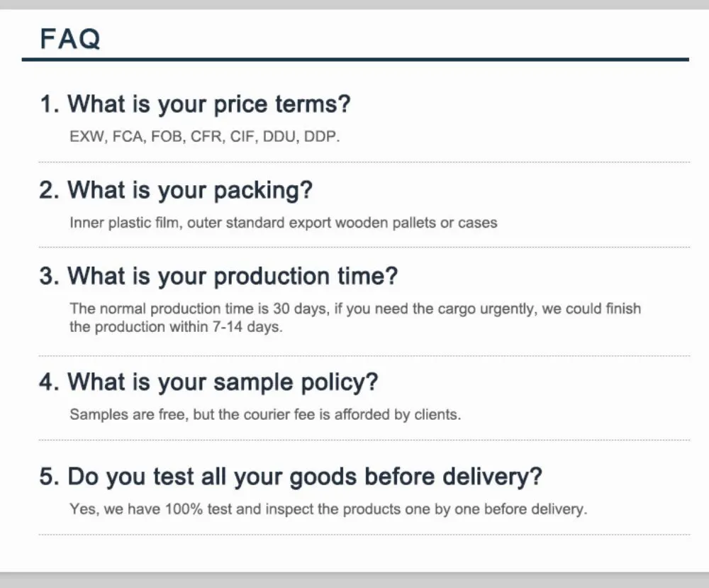This screenshot has width=709, height=588.
Task: Select question 3 about production time
Action: 218,276
